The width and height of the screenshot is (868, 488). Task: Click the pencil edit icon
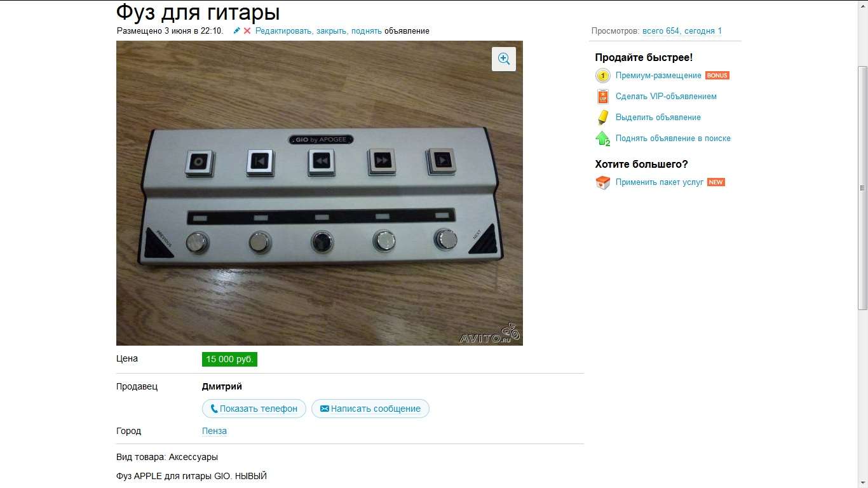click(237, 30)
